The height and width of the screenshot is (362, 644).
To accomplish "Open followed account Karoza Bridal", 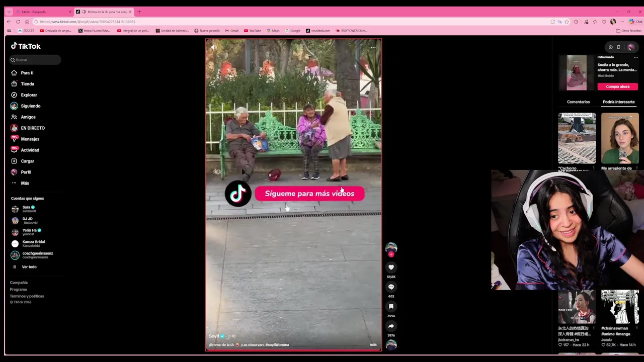I will 28,243.
